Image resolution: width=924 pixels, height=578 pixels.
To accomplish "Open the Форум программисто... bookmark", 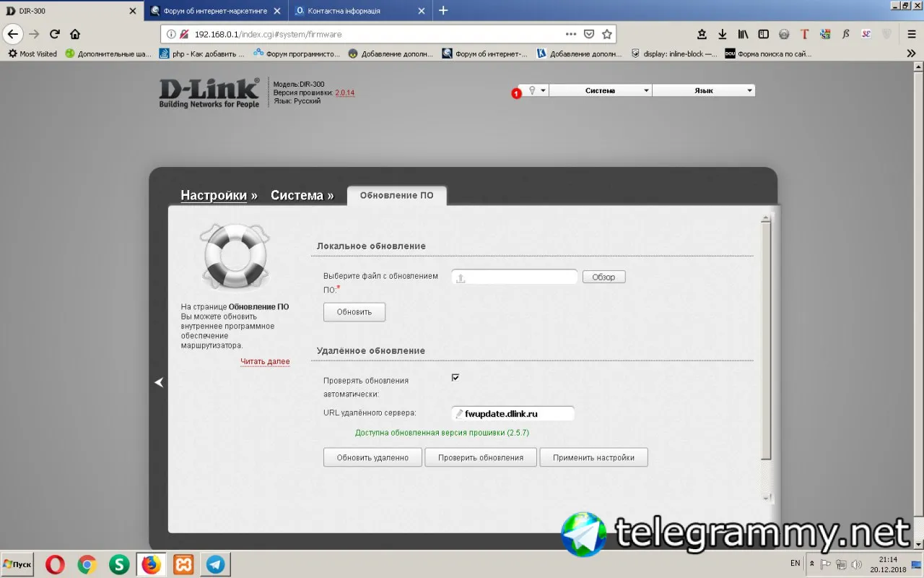I will point(297,53).
